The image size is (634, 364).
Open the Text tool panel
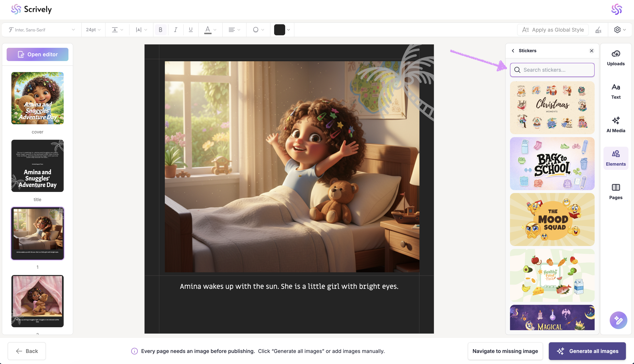tap(615, 92)
